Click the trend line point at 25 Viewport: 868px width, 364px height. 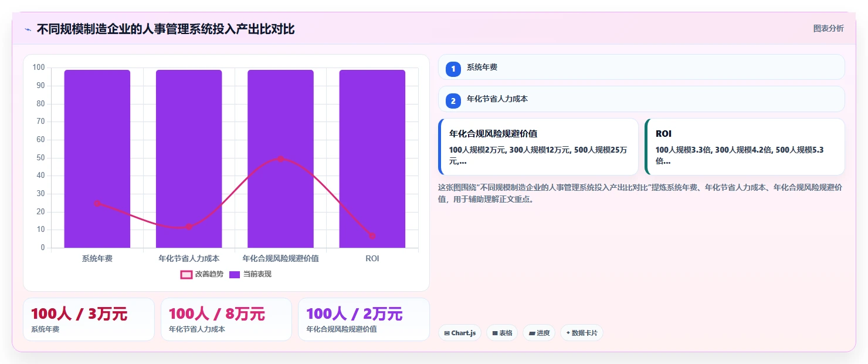(x=97, y=203)
